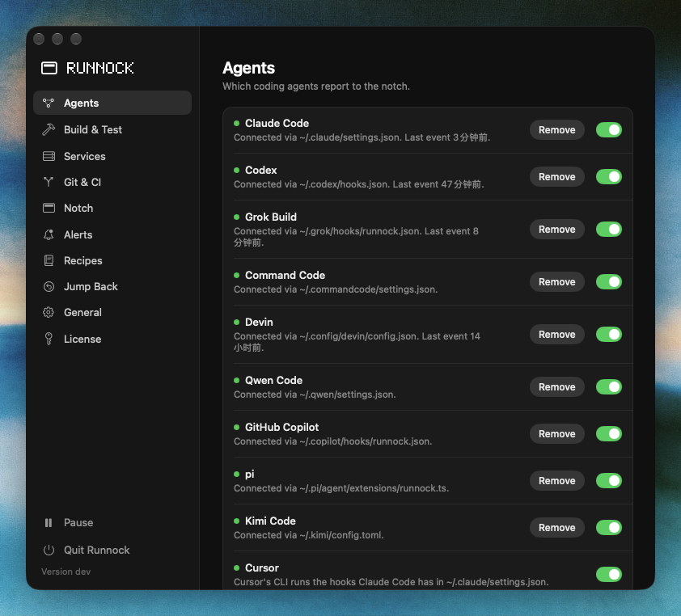Toggle the Grok Build agent off

click(608, 230)
